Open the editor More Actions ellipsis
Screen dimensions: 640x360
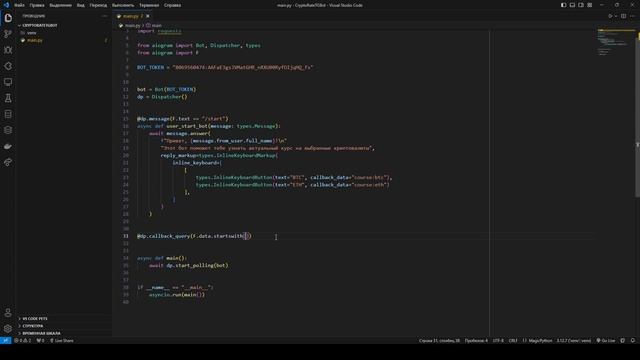(x=632, y=16)
